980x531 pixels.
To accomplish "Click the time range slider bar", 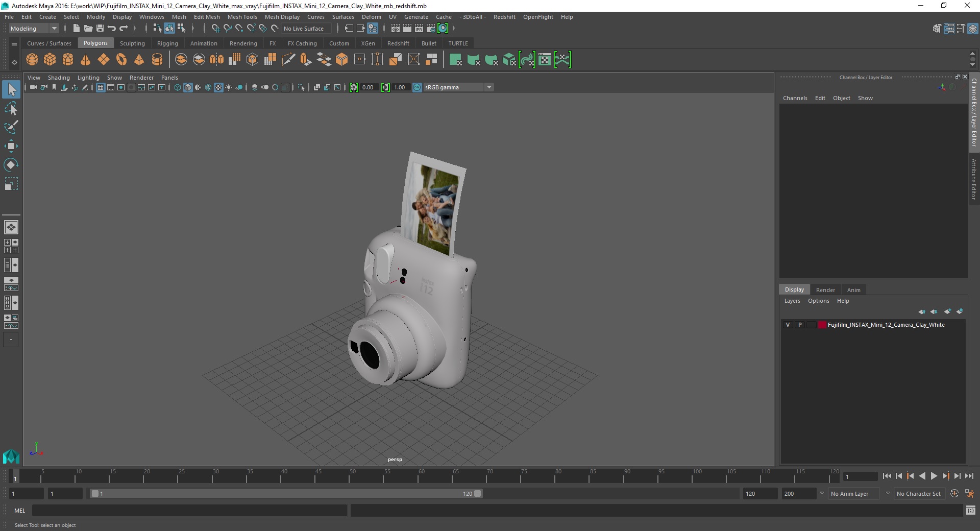I will click(x=286, y=494).
